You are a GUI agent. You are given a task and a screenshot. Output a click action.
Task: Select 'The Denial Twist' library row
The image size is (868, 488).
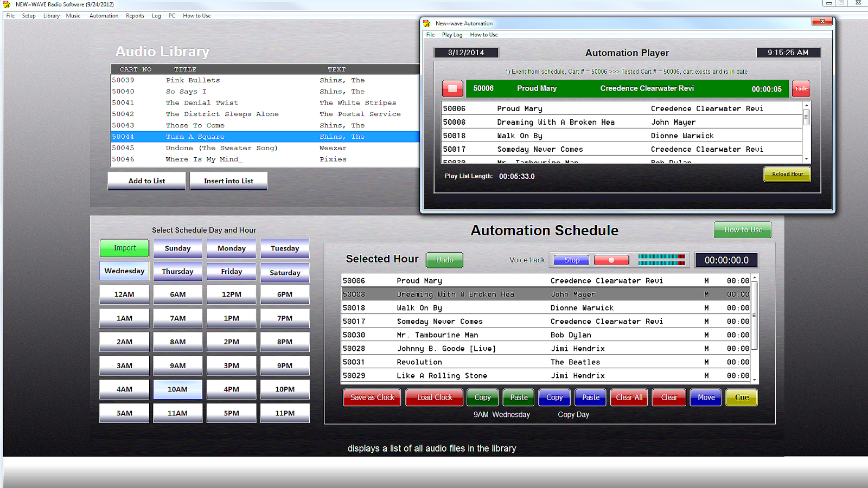coord(265,102)
